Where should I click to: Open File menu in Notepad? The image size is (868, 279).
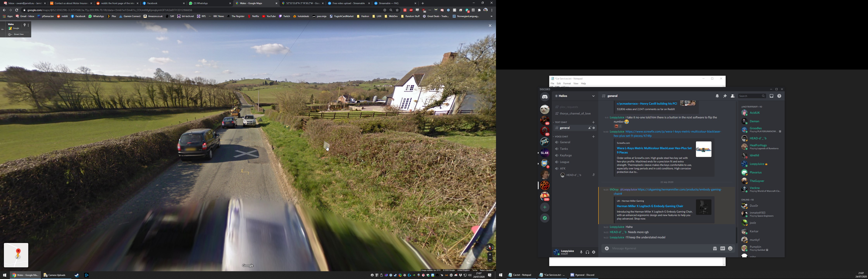tap(552, 84)
